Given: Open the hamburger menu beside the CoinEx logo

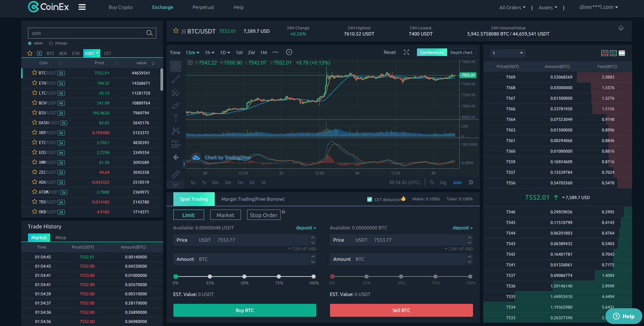Looking at the screenshot, I should [x=82, y=7].
